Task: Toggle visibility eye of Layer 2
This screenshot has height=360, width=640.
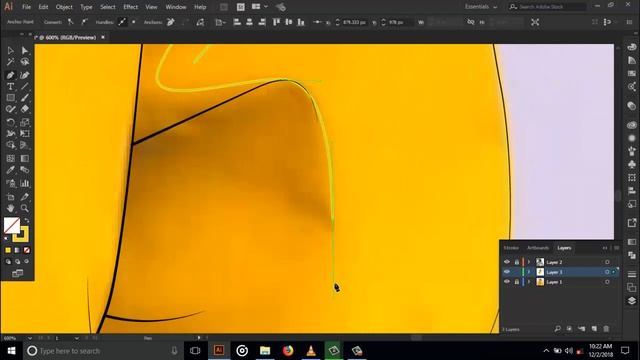Action: pyautogui.click(x=507, y=262)
